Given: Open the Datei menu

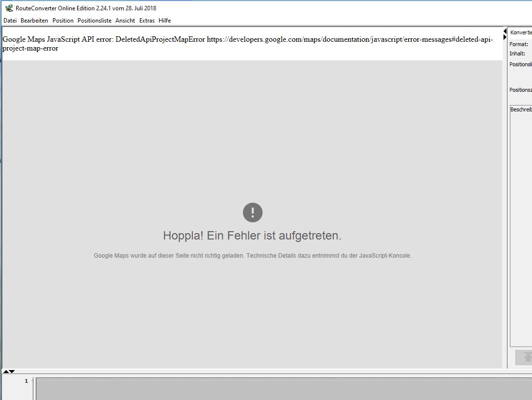Looking at the screenshot, I should (10, 21).
